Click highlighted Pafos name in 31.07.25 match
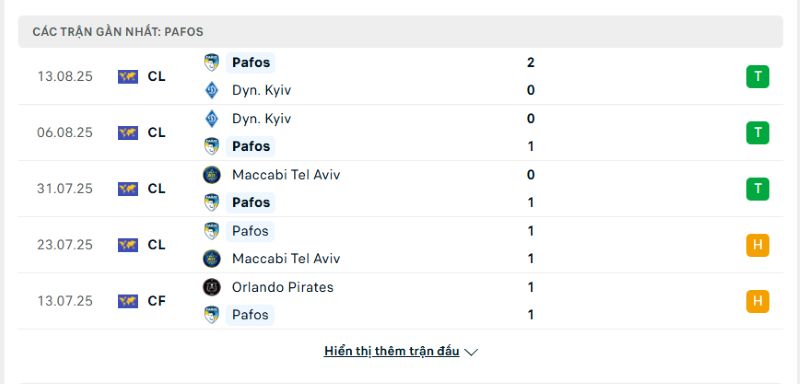This screenshot has height=384, width=800. coord(251,202)
